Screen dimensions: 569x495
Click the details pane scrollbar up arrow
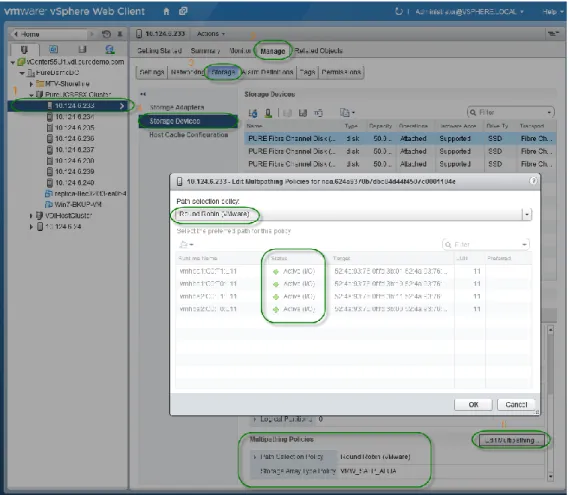pyautogui.click(x=550, y=330)
